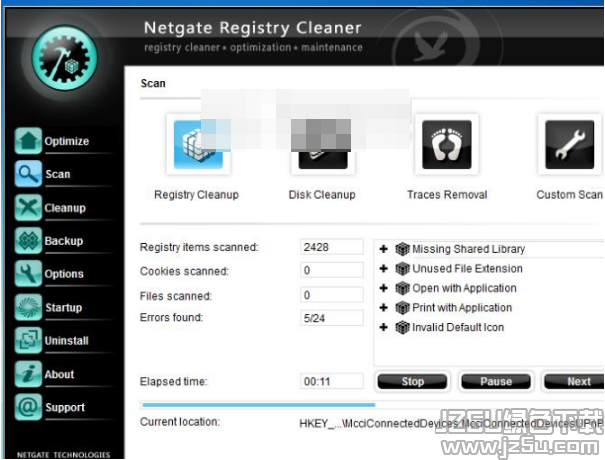The image size is (605, 460).
Task: Open the Support menu label
Action: [x=65, y=408]
